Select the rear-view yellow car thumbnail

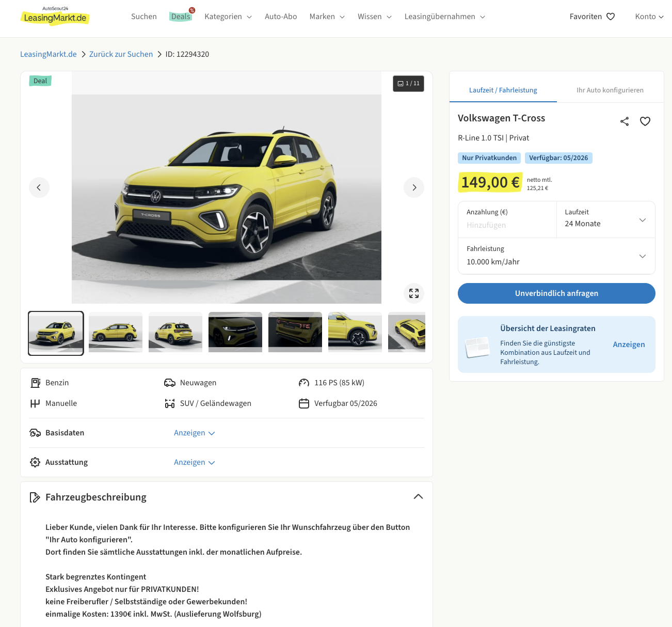click(175, 333)
